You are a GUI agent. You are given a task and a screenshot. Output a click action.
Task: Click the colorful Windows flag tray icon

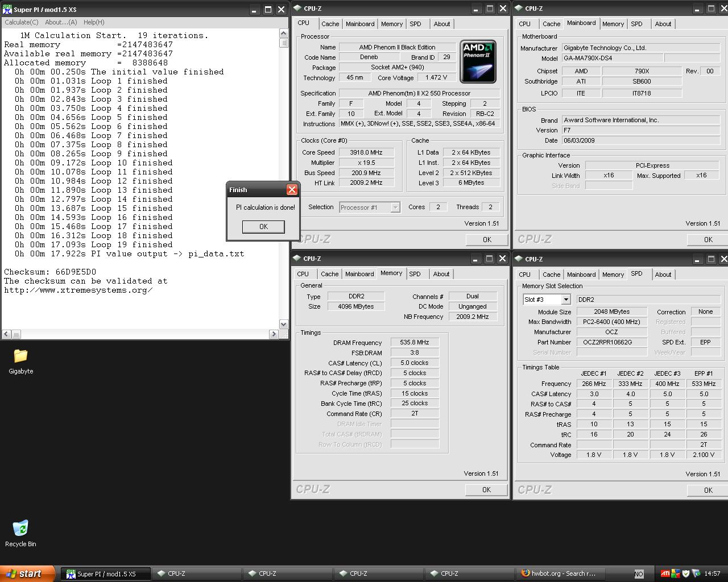tap(675, 573)
